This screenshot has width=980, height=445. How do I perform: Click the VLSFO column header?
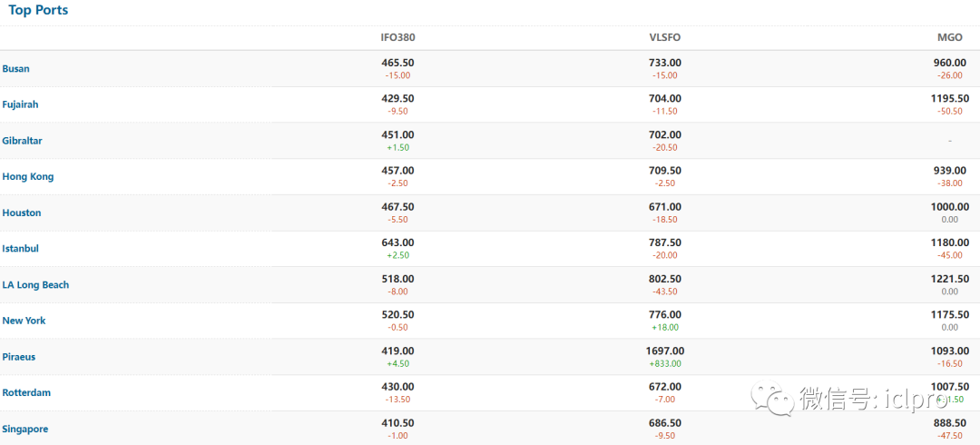coord(665,37)
